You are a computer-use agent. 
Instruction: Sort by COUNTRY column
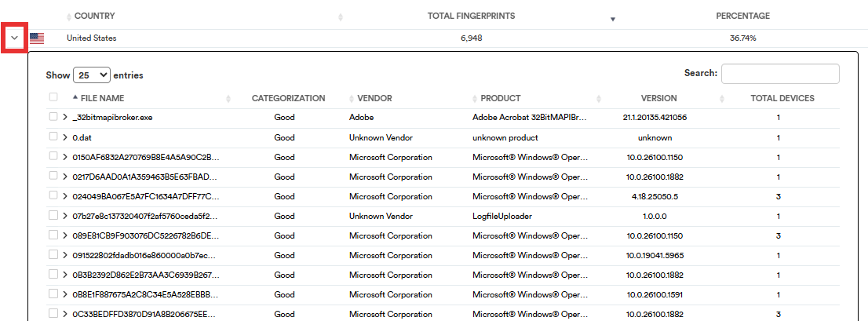(x=95, y=16)
